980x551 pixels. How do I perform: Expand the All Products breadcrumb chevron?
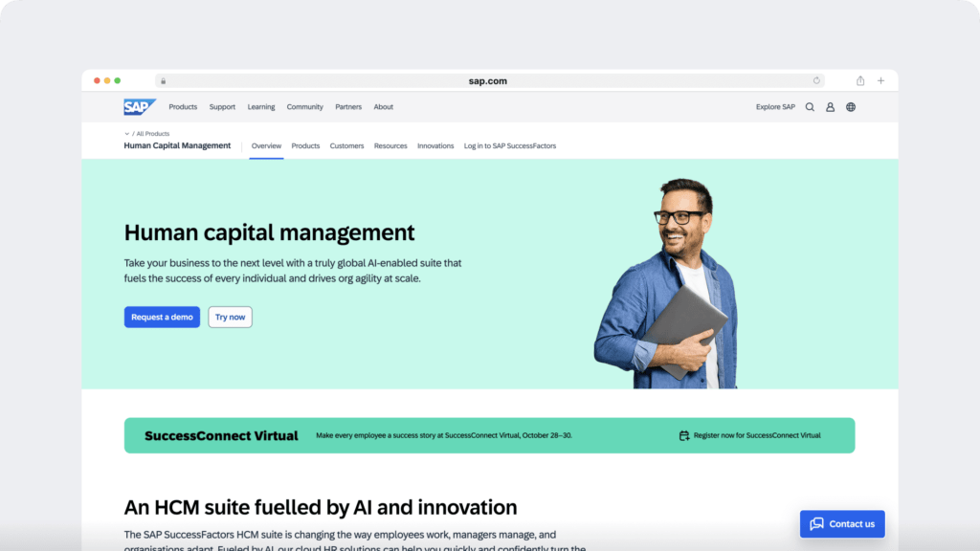(x=125, y=134)
